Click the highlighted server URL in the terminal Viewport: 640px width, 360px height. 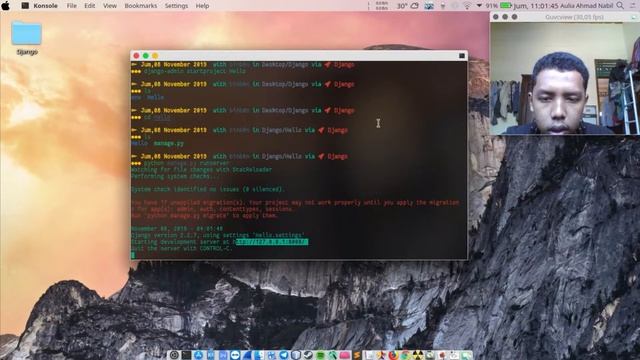coord(272,242)
